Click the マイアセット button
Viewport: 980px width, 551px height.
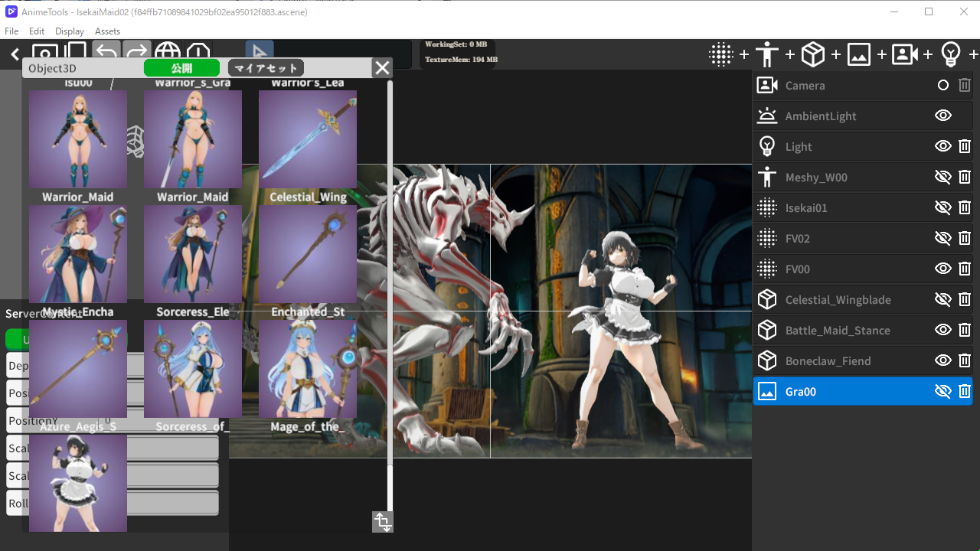tap(266, 68)
